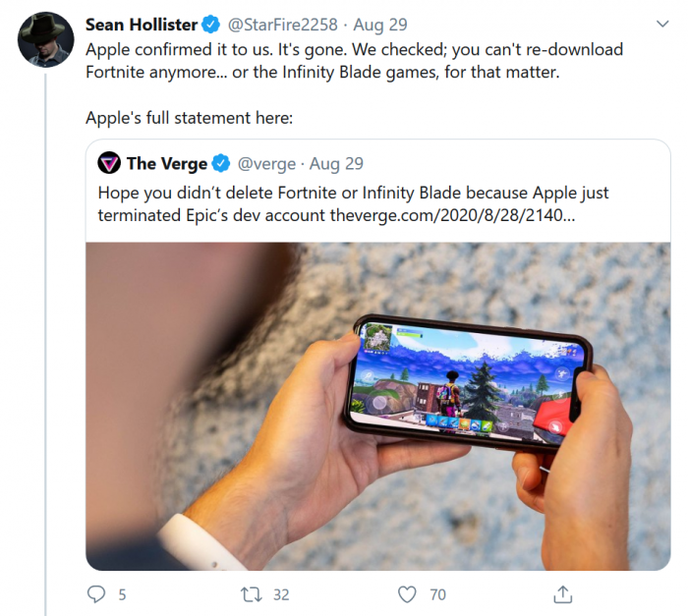Click The Verge logo avatar
Screen dimensions: 688x616
pos(109,163)
